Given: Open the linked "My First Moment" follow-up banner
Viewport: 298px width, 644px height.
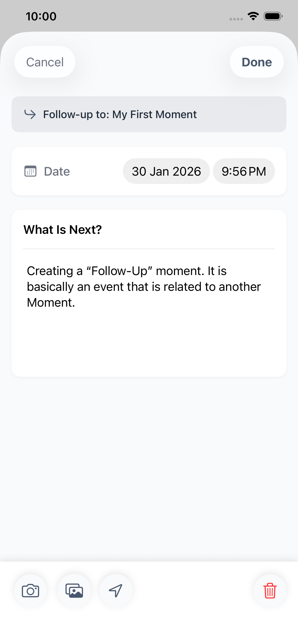Looking at the screenshot, I should [149, 114].
